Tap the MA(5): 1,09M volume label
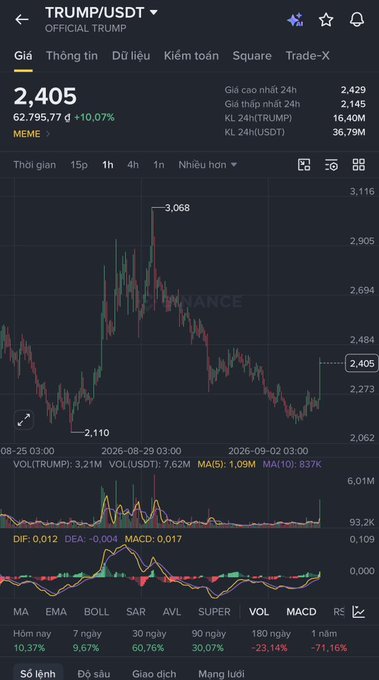This screenshot has width=379, height=680. click(226, 464)
